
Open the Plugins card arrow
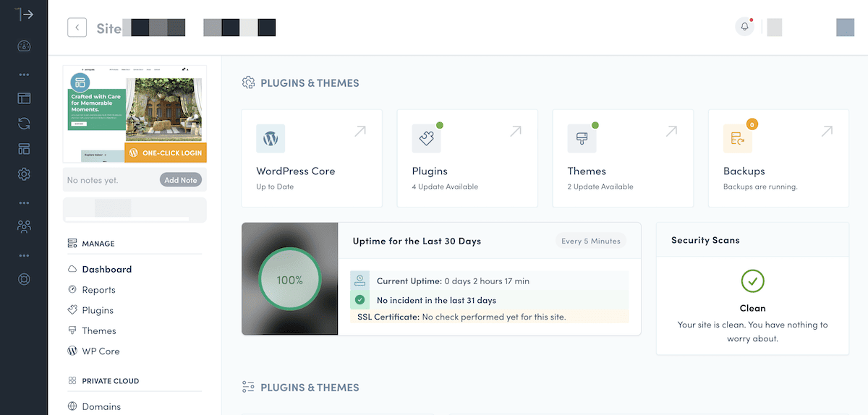(516, 131)
